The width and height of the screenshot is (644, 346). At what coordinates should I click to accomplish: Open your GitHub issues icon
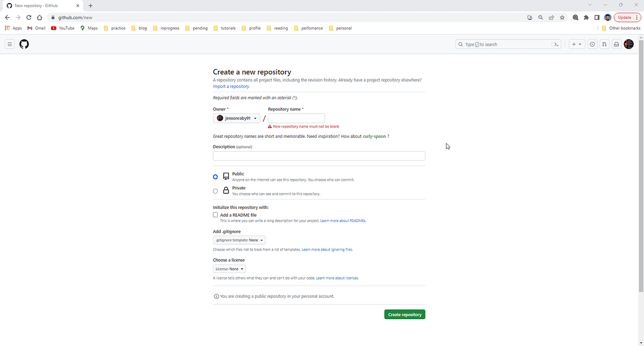click(592, 44)
